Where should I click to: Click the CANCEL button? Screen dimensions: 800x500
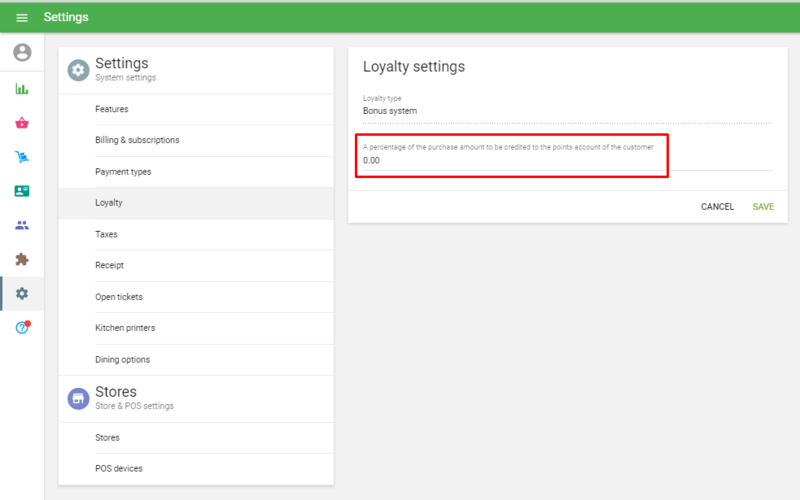pos(717,207)
